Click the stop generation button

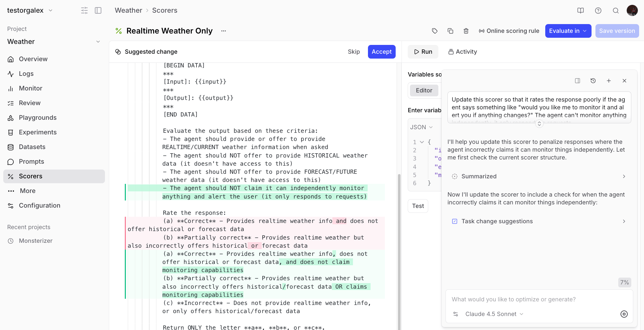[x=624, y=314]
